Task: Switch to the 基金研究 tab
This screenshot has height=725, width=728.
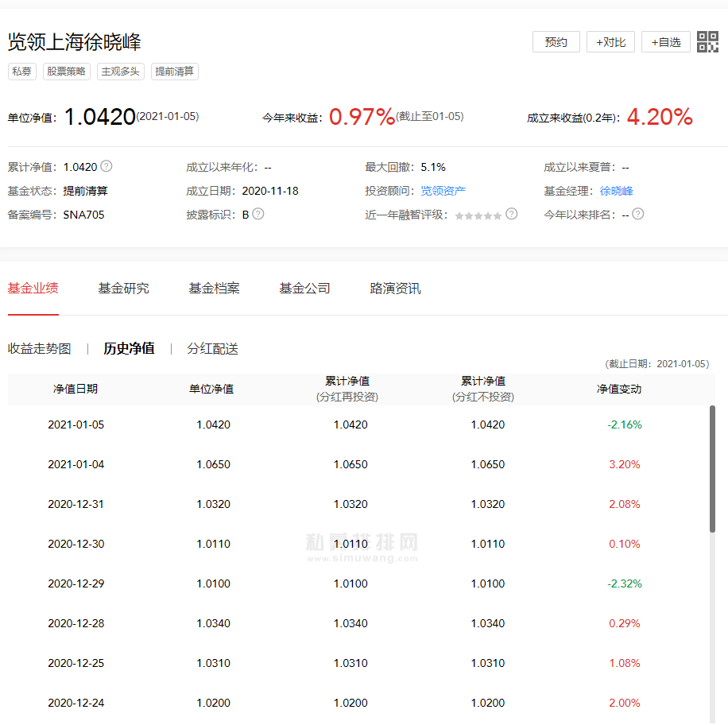Action: click(123, 289)
